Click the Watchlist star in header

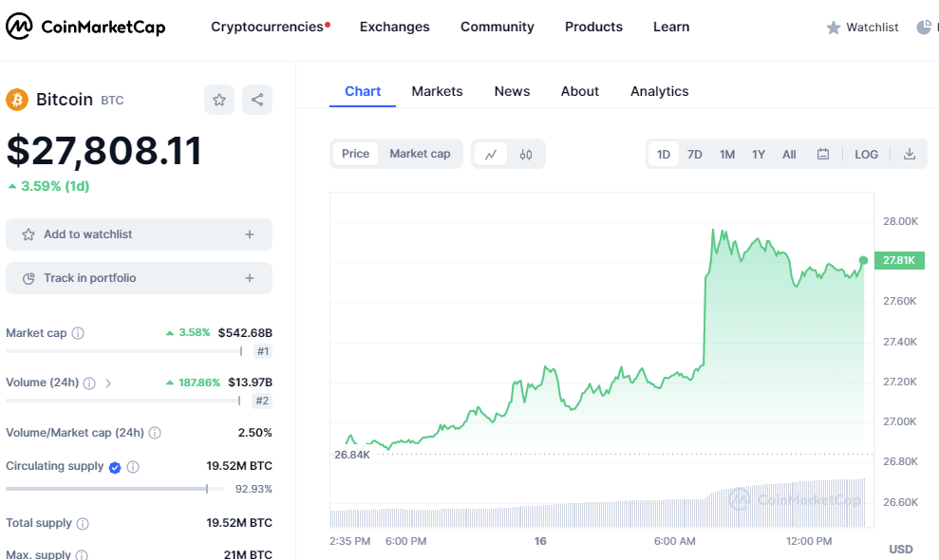pos(833,27)
